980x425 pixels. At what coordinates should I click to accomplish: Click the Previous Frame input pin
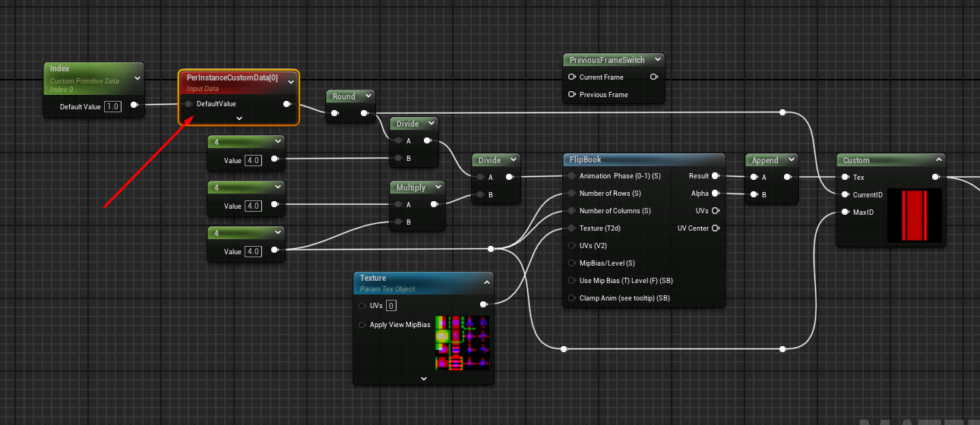[572, 95]
